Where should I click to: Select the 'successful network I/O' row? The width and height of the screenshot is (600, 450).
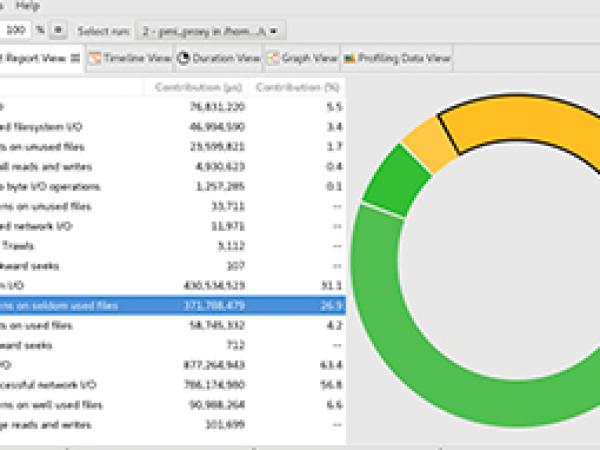coord(170,385)
